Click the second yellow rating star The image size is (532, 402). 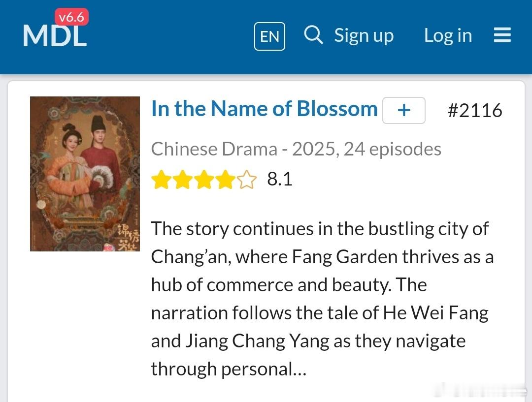[183, 179]
